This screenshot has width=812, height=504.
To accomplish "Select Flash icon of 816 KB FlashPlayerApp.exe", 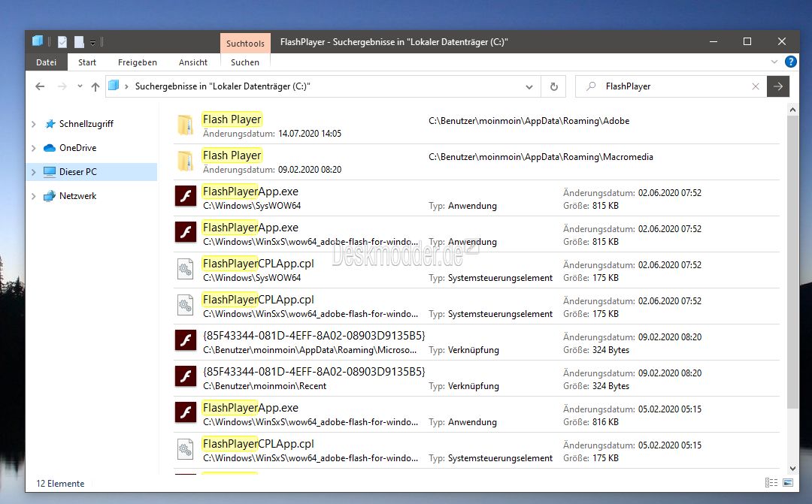I will click(x=186, y=412).
